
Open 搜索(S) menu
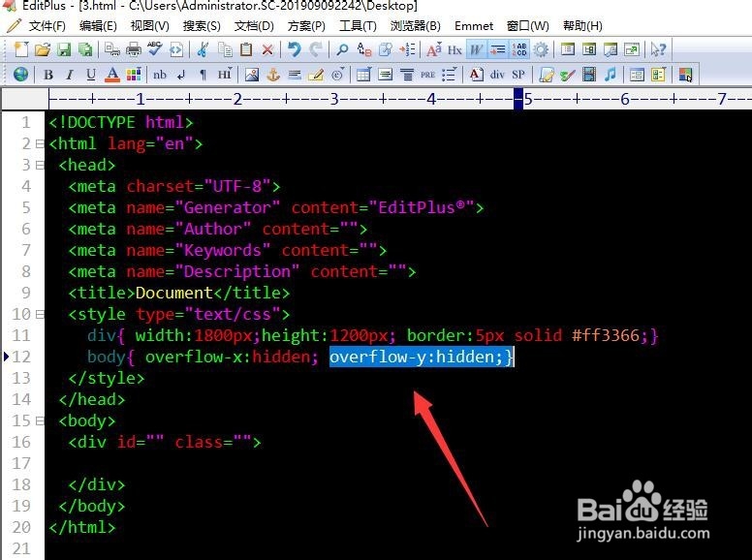pos(202,25)
